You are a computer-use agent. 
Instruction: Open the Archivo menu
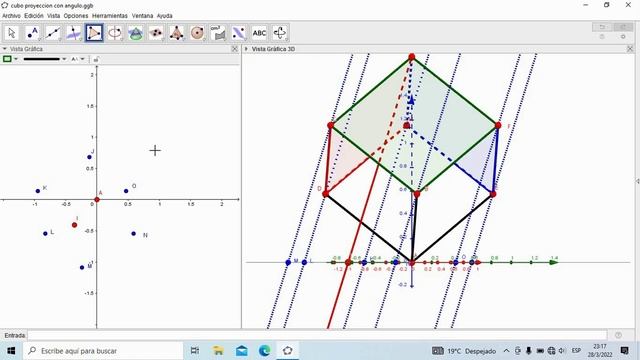point(11,16)
